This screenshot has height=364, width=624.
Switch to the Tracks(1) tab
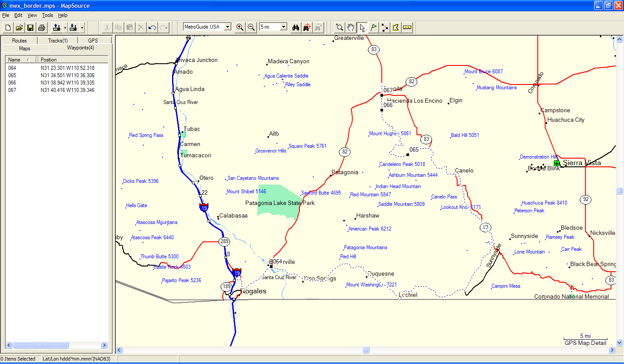click(58, 41)
